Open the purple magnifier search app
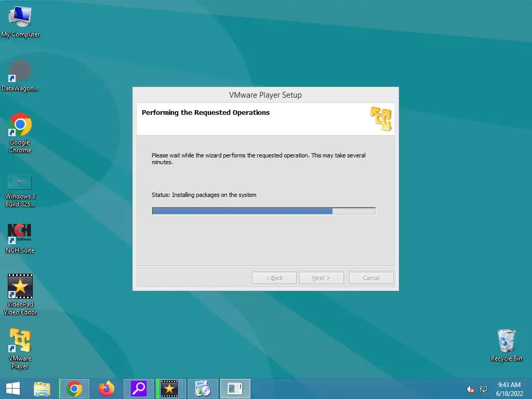532x399 pixels. pyautogui.click(x=138, y=389)
